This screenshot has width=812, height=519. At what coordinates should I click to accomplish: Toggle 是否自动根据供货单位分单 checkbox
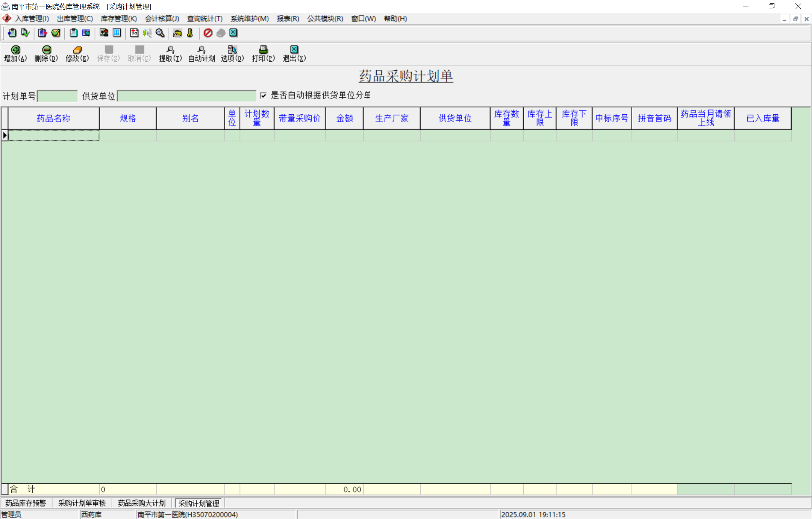pyautogui.click(x=264, y=96)
